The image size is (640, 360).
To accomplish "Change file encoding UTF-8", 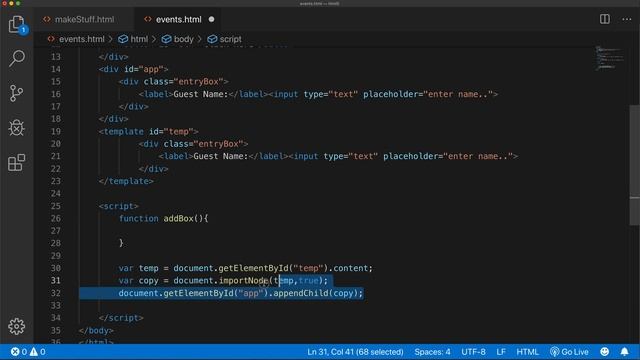I will click(473, 351).
